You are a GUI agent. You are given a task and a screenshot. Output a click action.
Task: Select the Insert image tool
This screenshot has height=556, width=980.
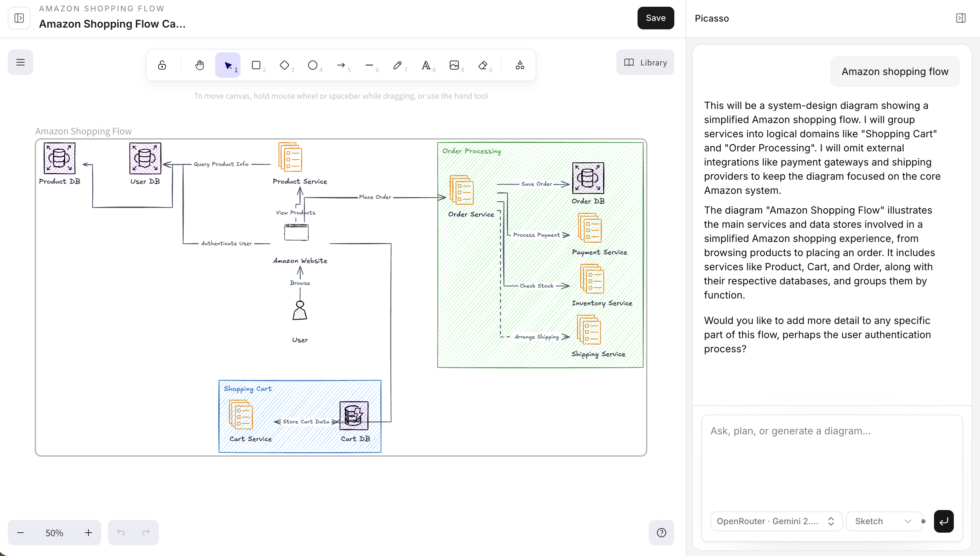point(454,65)
